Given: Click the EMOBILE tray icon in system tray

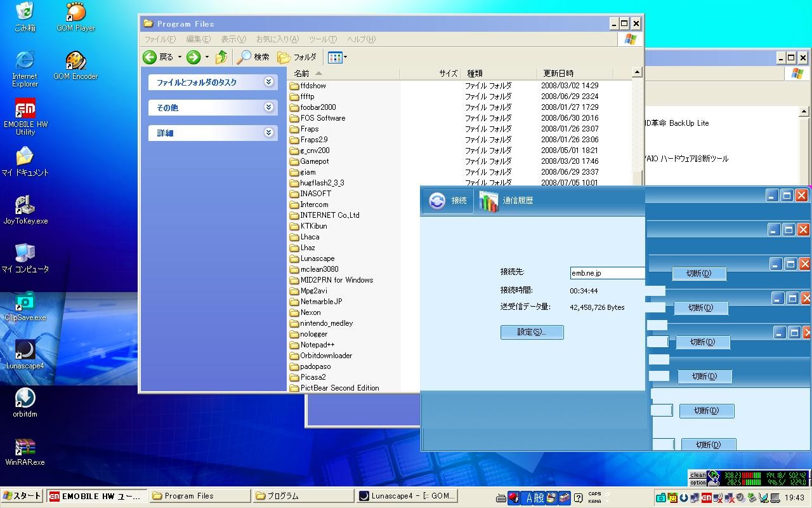Looking at the screenshot, I should (706, 498).
